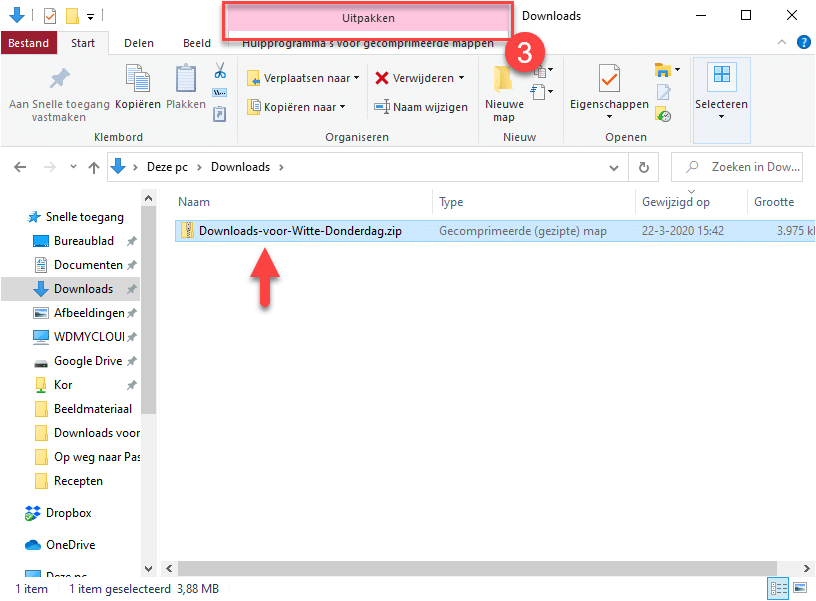Open the Uitpakken ribbon tab
The image size is (816, 601).
(x=367, y=18)
